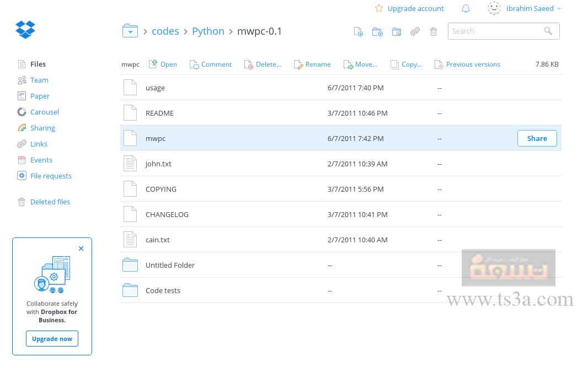This screenshot has width=588, height=368.
Task: Click the Upgrade account link
Action: click(415, 9)
